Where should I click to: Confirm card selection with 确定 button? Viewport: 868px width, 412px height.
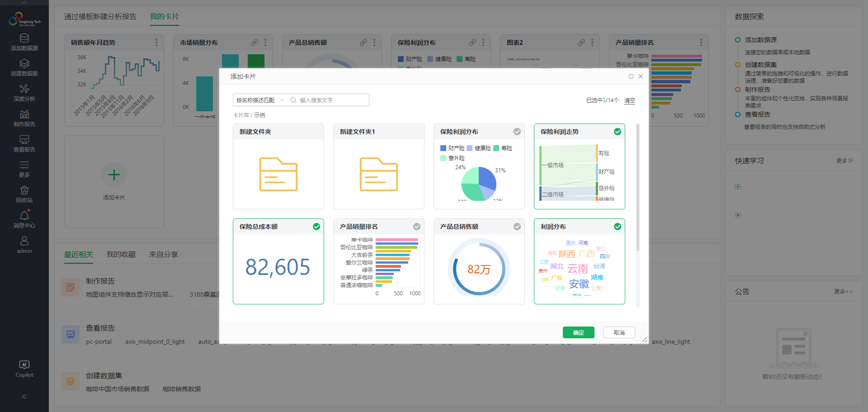(578, 332)
